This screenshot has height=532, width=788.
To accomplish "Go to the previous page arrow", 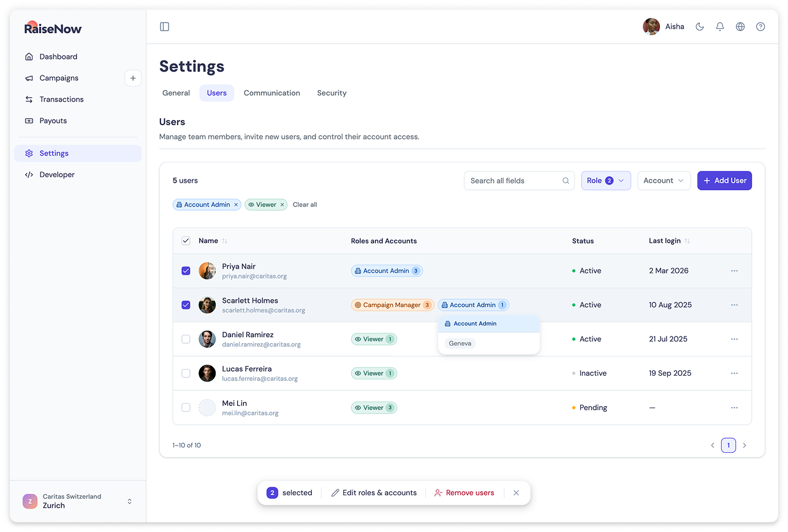I will 713,446.
